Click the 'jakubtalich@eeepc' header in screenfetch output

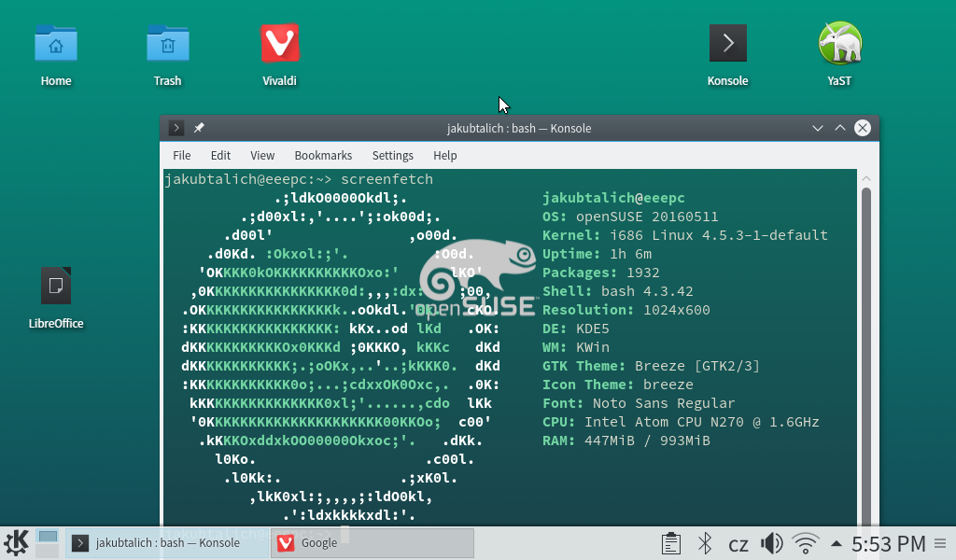(x=613, y=198)
